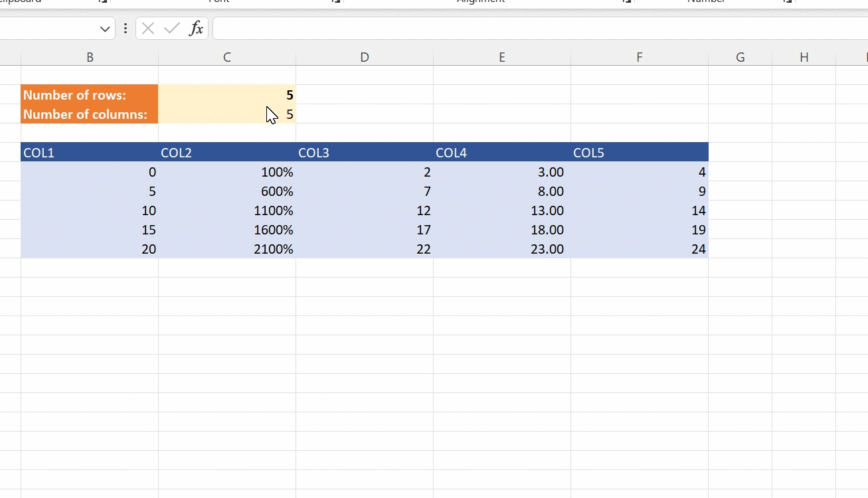This screenshot has height=498, width=868.
Task: Click inside the formula bar input field
Action: coord(465,29)
